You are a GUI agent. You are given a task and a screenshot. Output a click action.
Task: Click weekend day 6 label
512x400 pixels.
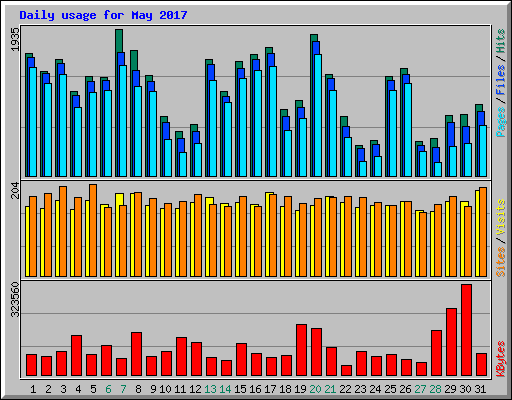[x=108, y=389]
